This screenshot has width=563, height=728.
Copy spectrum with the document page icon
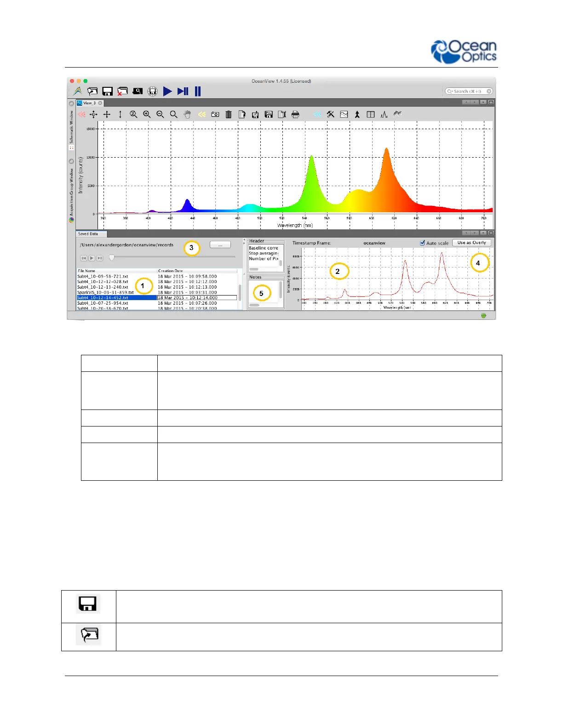point(242,114)
